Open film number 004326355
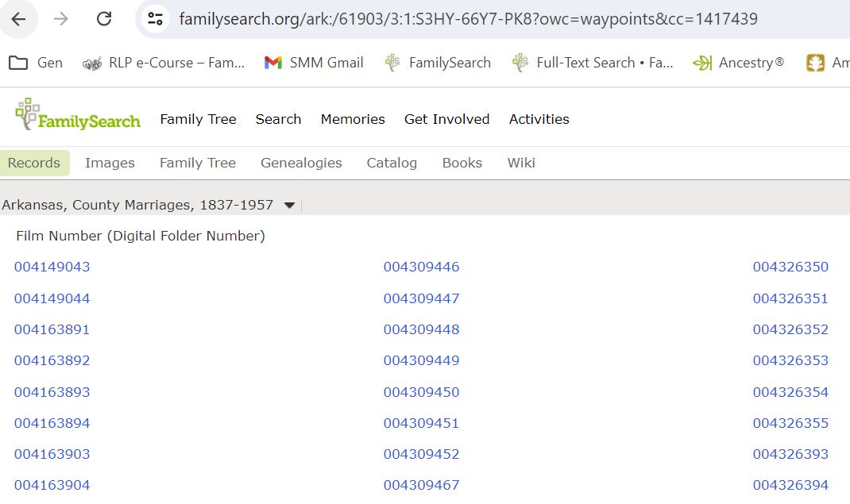850x504 pixels. click(790, 423)
